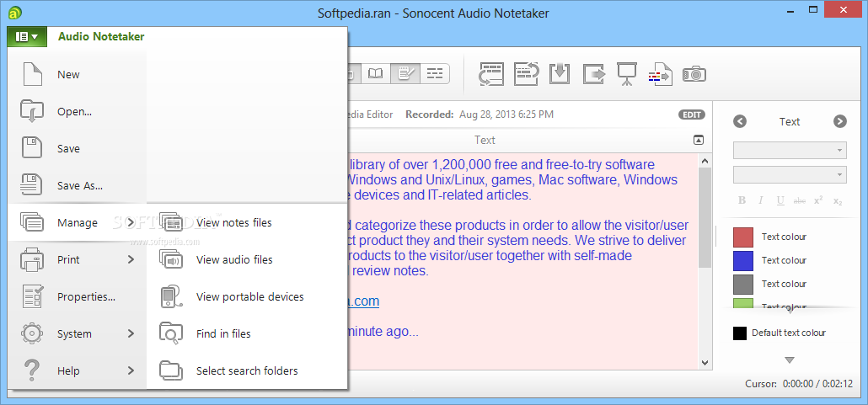Pick the red text colour swatch
The image size is (868, 405).
tap(743, 237)
